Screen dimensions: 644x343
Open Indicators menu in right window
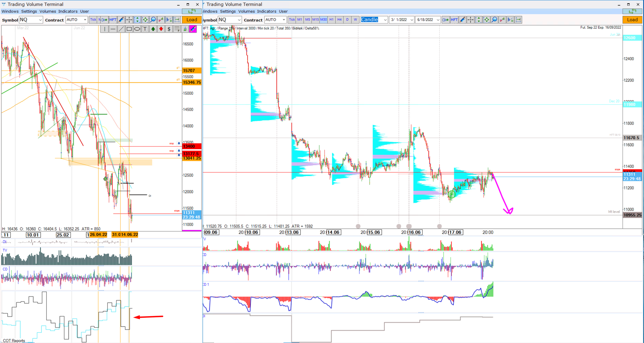point(267,12)
